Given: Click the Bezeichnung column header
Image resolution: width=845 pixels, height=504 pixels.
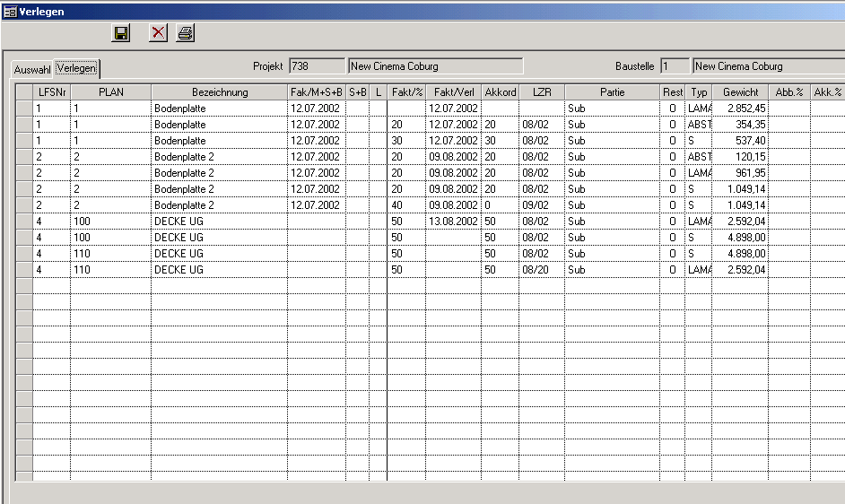Looking at the screenshot, I should [219, 92].
